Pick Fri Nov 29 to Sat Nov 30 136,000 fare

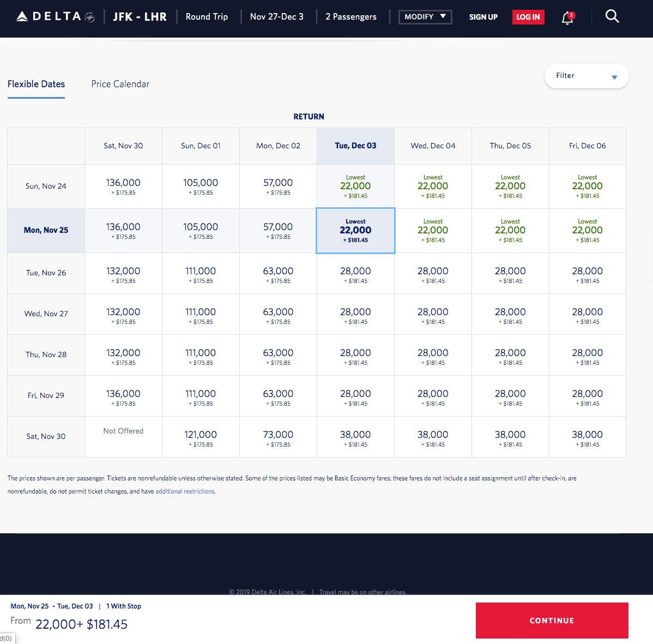pyautogui.click(x=123, y=395)
